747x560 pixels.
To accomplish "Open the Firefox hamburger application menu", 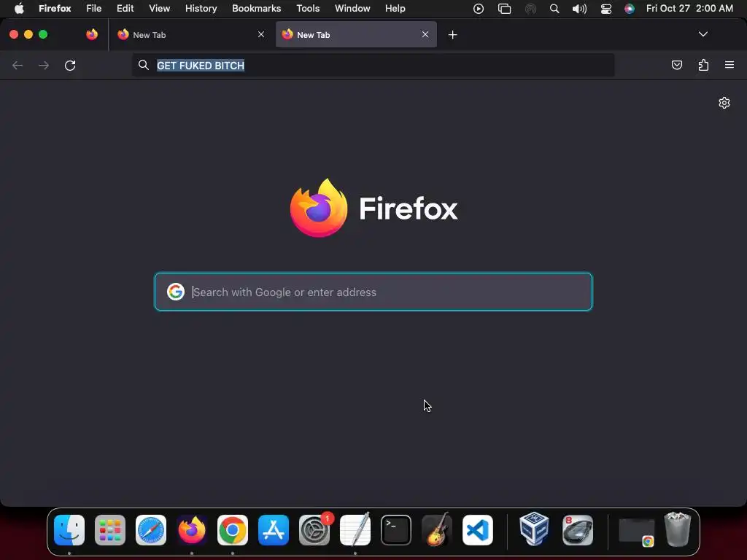I will [729, 65].
